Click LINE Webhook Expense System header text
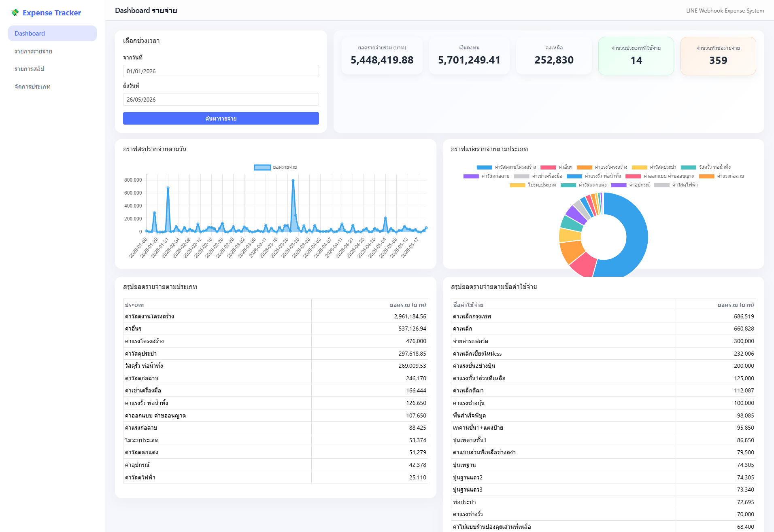Screen dimensions: 774x532 [x=725, y=11]
